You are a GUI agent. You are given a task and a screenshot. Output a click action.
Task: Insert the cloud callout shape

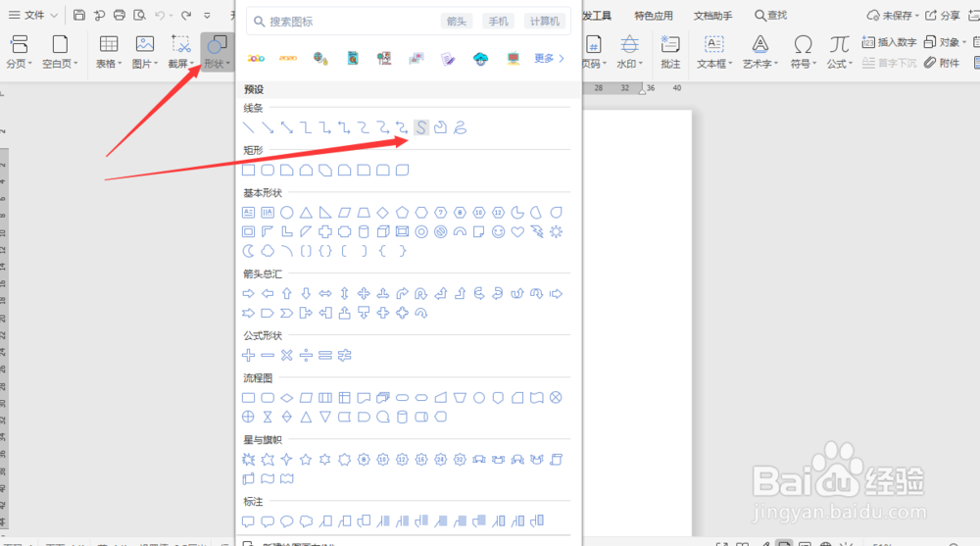306,521
